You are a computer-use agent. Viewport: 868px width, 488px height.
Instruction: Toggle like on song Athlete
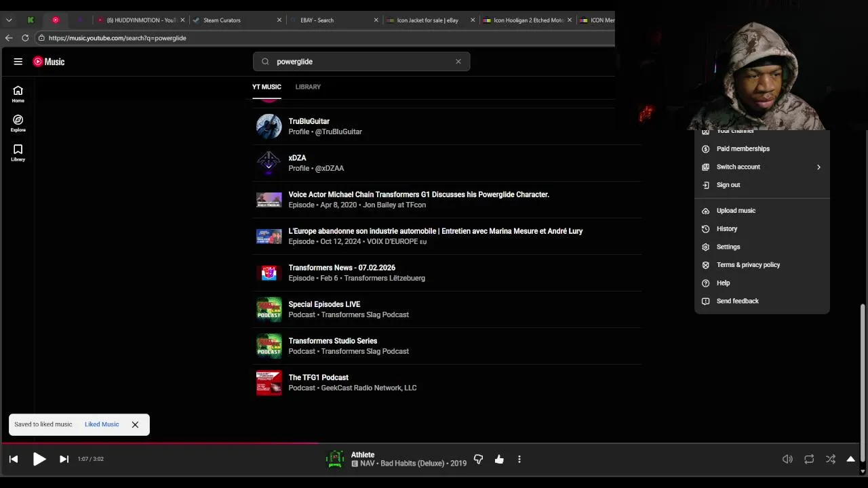[x=499, y=459]
